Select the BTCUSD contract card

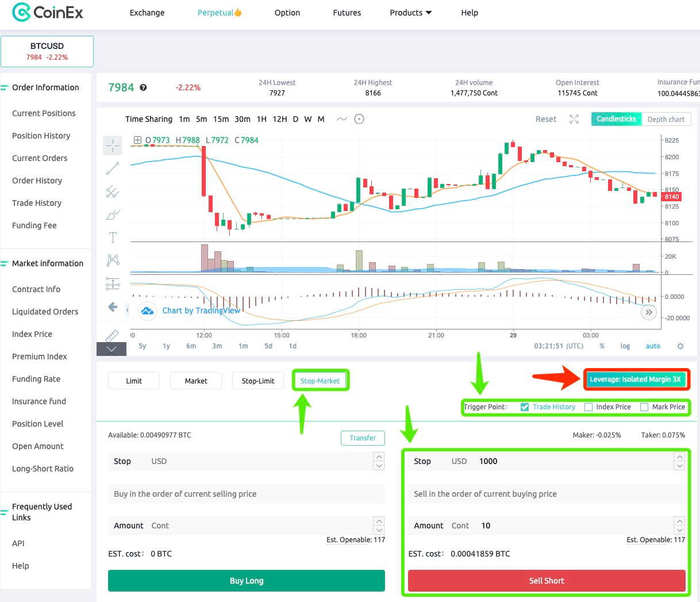[x=47, y=51]
